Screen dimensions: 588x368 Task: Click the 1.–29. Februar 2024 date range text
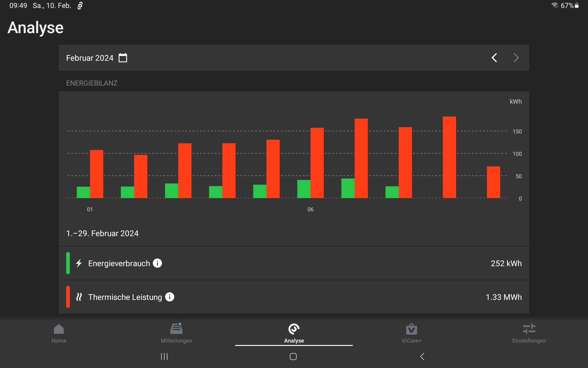click(x=102, y=233)
